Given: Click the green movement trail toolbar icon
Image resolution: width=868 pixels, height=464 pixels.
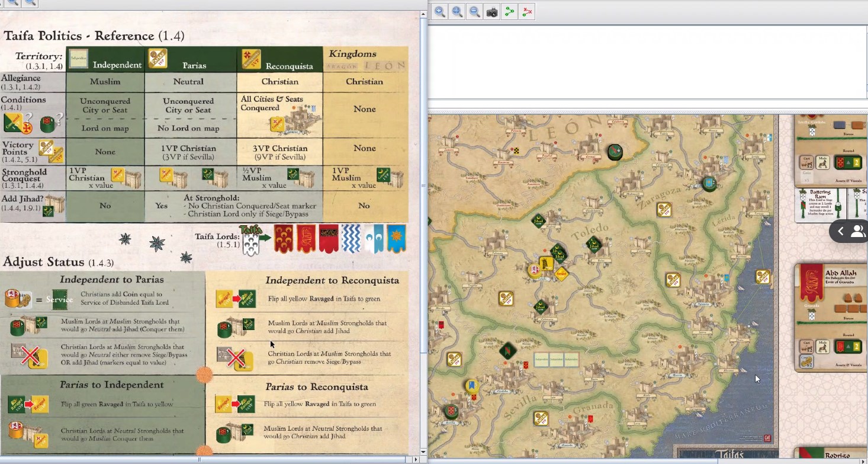Looking at the screenshot, I should [509, 11].
